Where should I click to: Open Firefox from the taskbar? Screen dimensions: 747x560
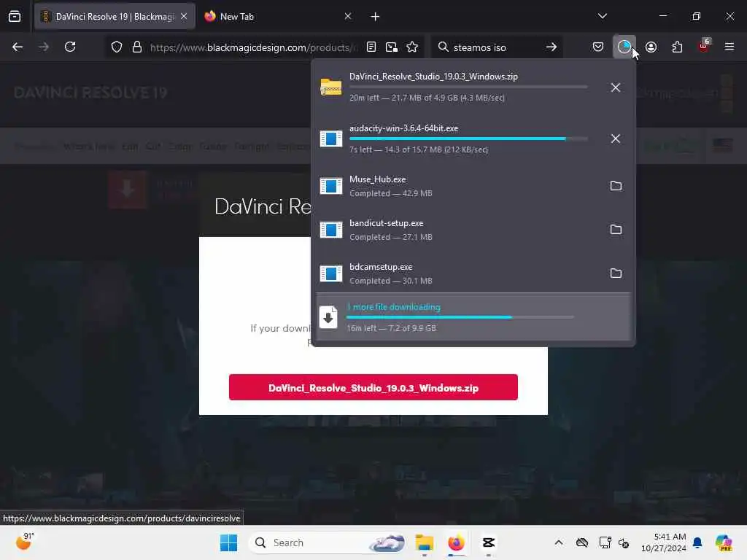pos(456,542)
